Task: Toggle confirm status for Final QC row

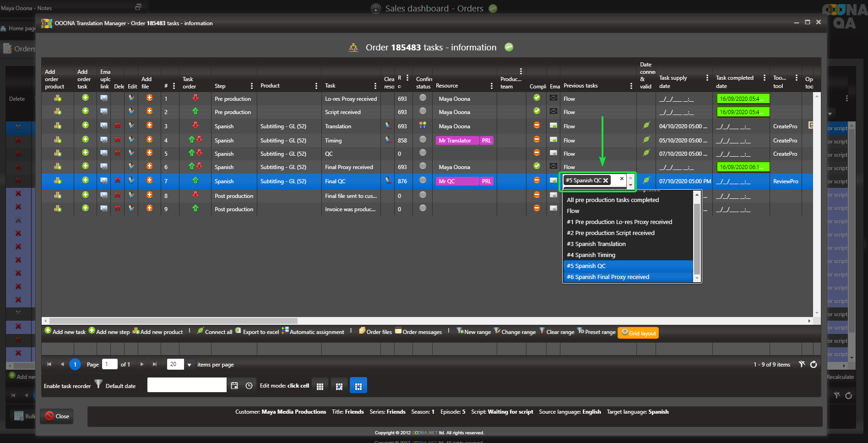Action: (423, 180)
